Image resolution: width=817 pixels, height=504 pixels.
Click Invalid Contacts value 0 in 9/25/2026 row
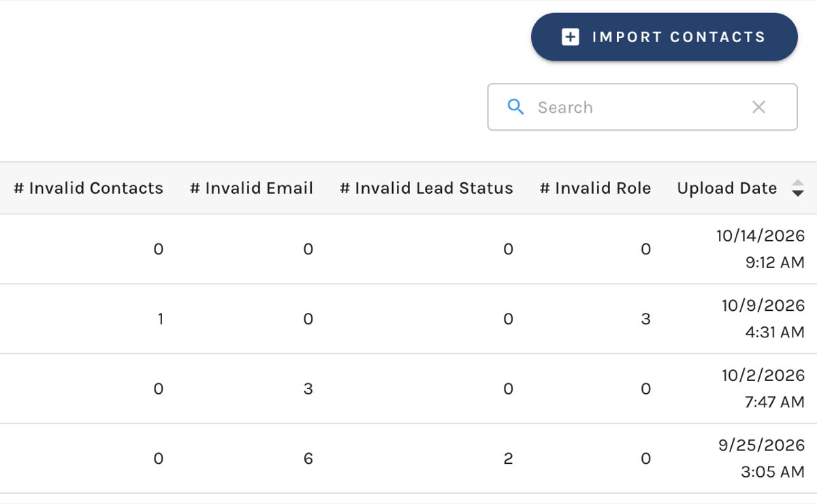point(159,459)
